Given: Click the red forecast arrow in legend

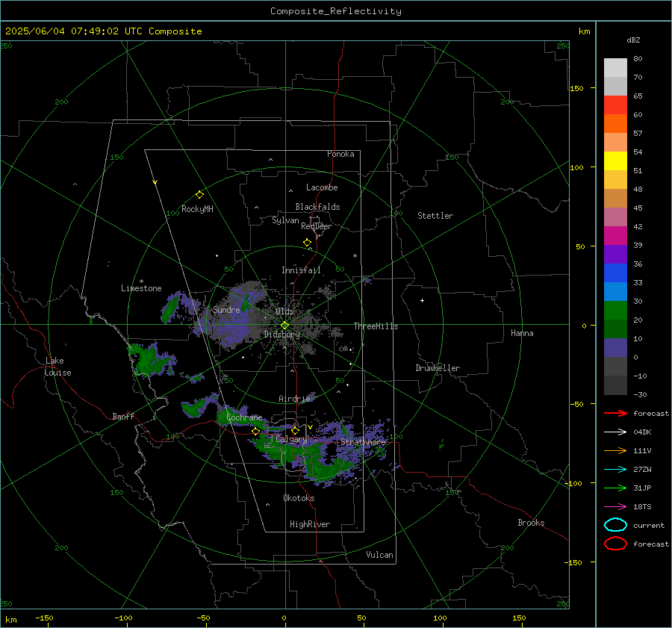Looking at the screenshot, I should click(615, 413).
